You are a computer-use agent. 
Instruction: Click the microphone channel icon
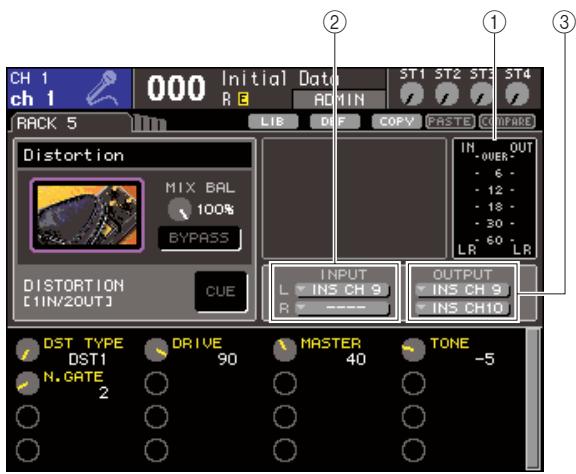[x=102, y=89]
